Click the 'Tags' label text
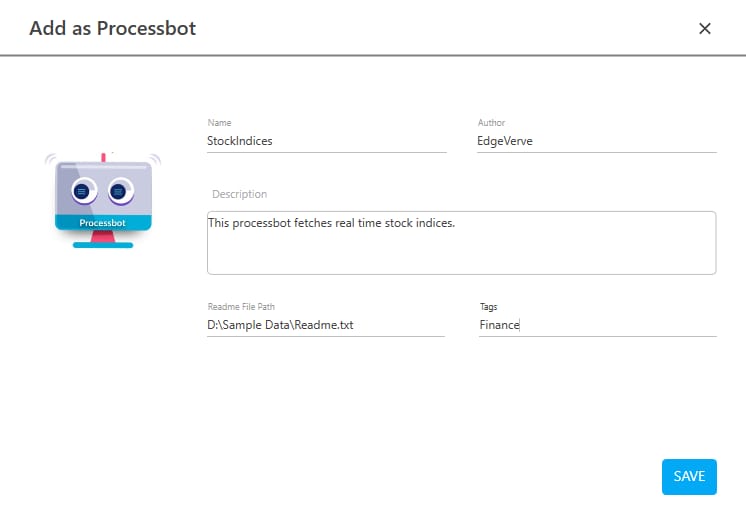The height and width of the screenshot is (522, 746). [489, 307]
